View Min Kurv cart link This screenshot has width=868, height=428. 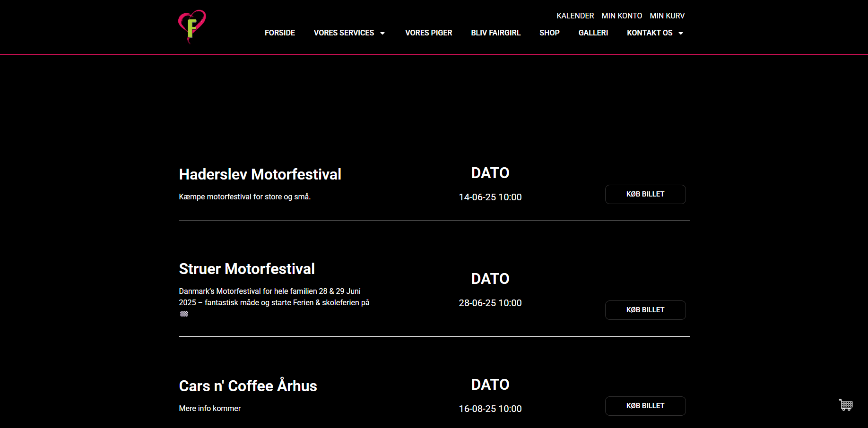(x=667, y=16)
